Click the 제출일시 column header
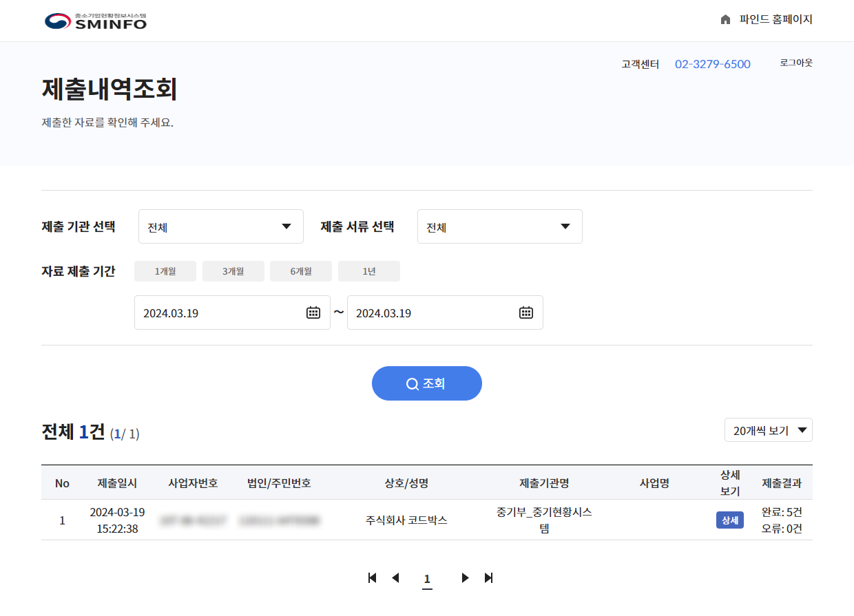 (117, 483)
